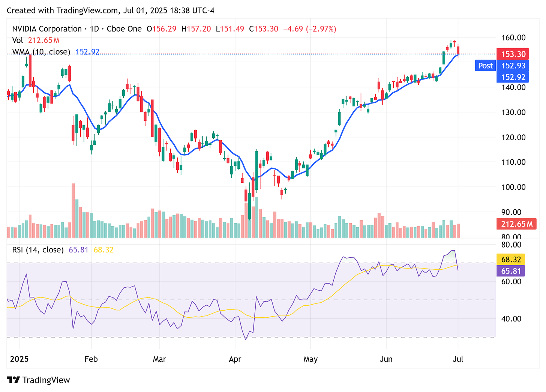Toggle the WMA (10, close) indicator legend
The width and height of the screenshot is (546, 392).
click(41, 51)
